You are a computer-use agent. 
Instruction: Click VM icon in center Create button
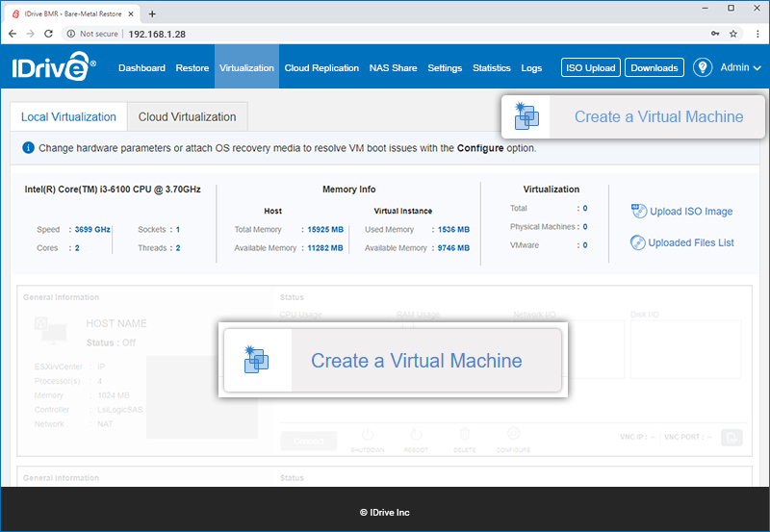[256, 360]
